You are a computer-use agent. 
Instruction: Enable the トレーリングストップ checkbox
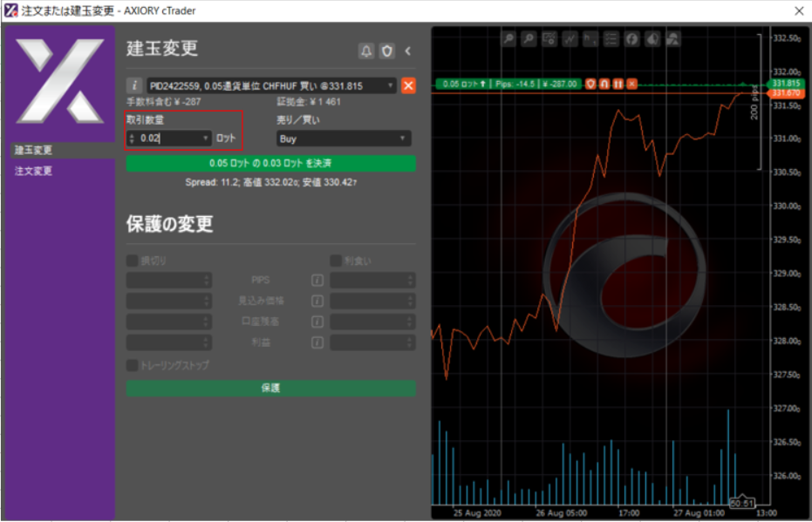[132, 365]
